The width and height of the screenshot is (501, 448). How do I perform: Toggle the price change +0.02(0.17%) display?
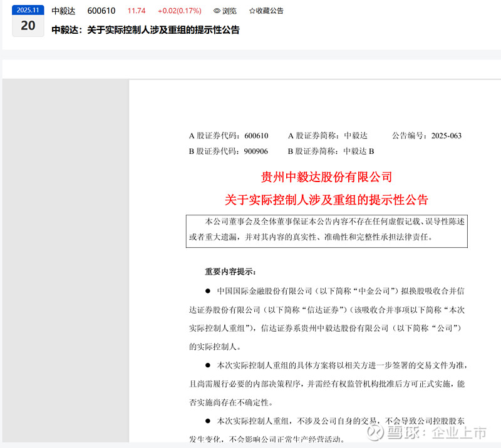click(x=180, y=10)
